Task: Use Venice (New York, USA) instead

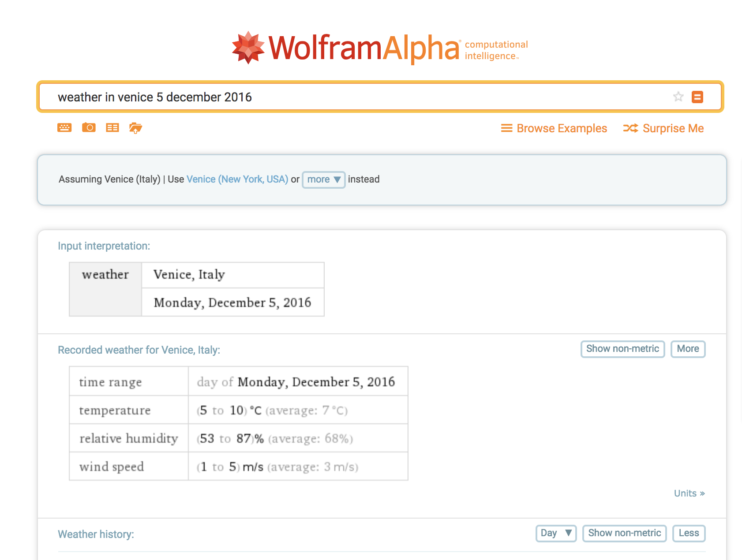Action: (237, 179)
